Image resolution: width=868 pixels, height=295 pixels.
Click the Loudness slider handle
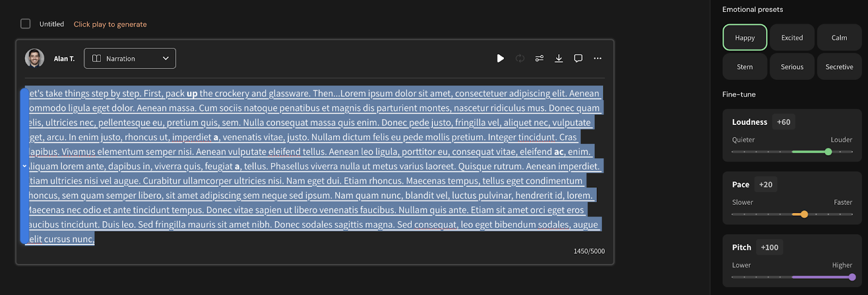click(x=828, y=152)
